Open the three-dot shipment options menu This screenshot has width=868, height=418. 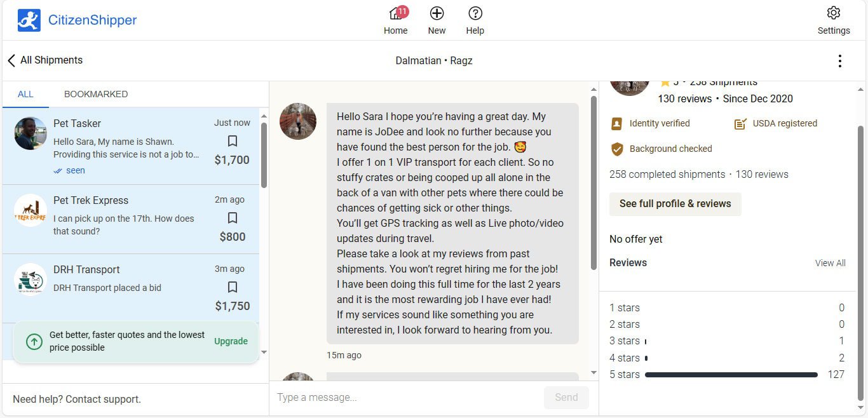[x=840, y=60]
